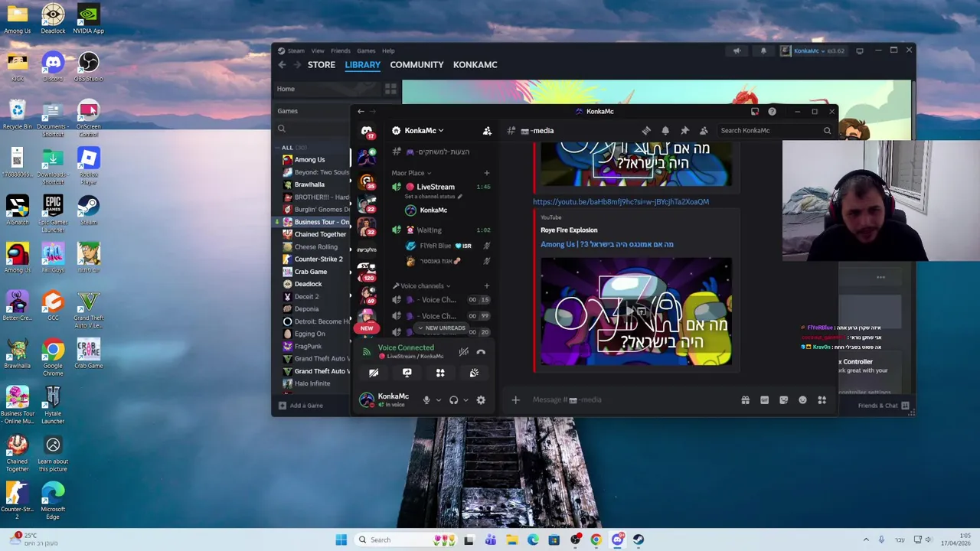The width and height of the screenshot is (980, 551).
Task: Switch Steam library to grid view
Action: [x=390, y=90]
